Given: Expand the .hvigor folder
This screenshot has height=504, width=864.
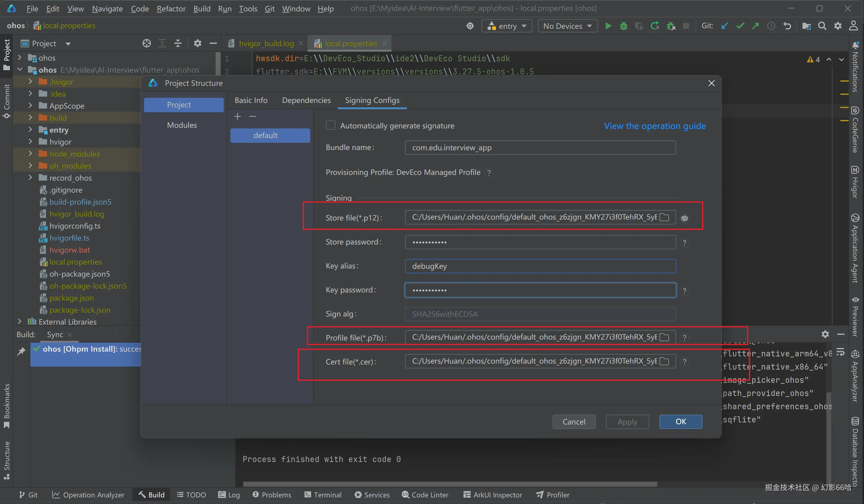Looking at the screenshot, I should [30, 82].
